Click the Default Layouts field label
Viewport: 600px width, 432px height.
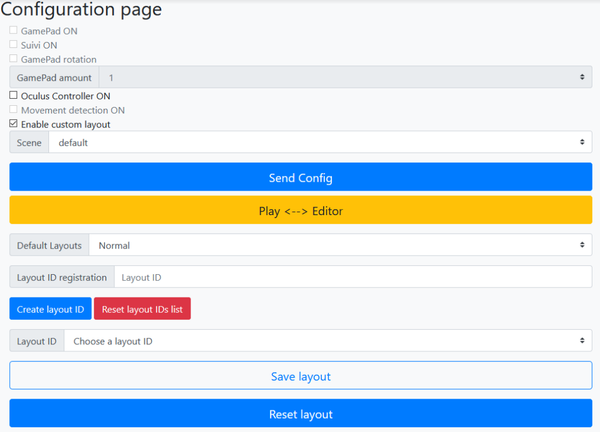coord(50,245)
